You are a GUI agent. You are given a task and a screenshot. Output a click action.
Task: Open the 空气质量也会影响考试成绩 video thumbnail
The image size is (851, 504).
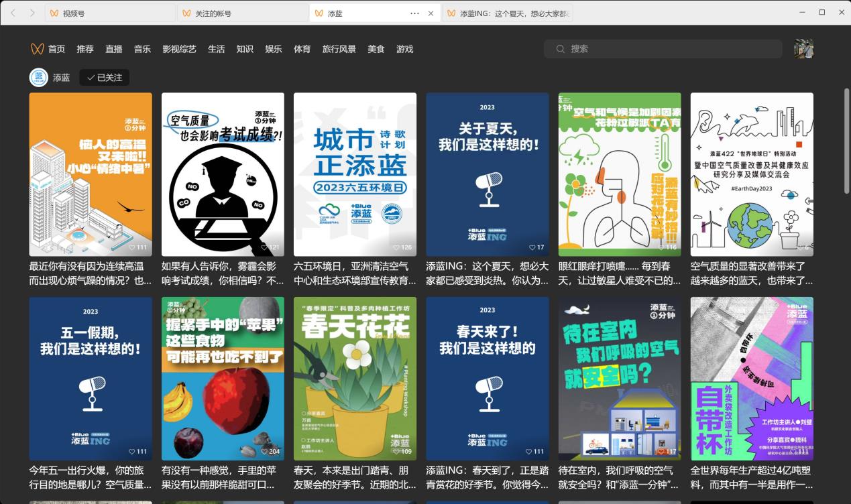click(x=223, y=174)
